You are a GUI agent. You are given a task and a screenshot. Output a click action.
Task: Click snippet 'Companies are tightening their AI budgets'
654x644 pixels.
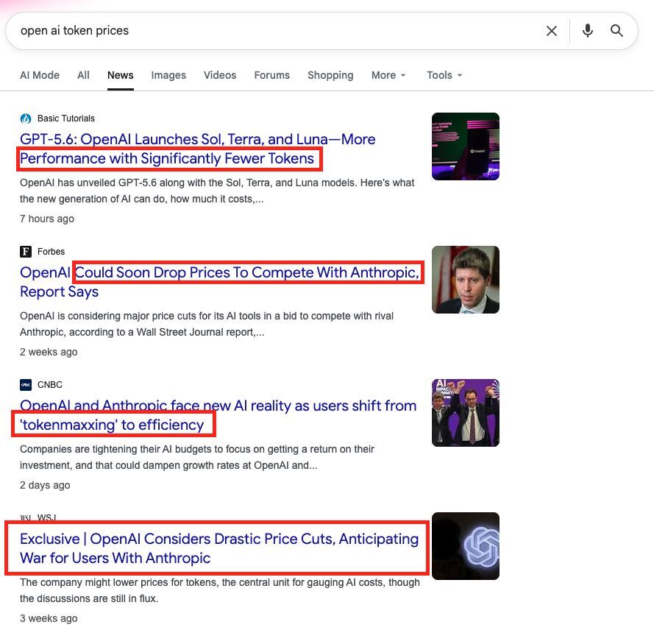point(197,457)
